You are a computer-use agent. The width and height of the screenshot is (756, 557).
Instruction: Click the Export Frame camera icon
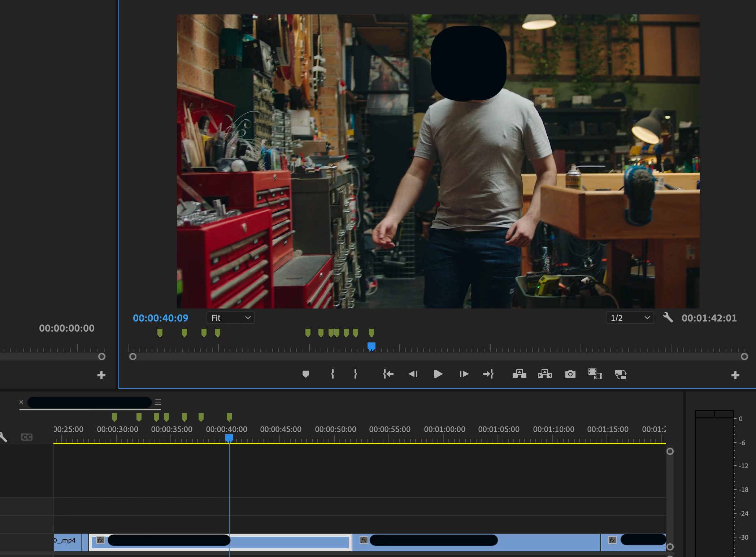point(570,374)
